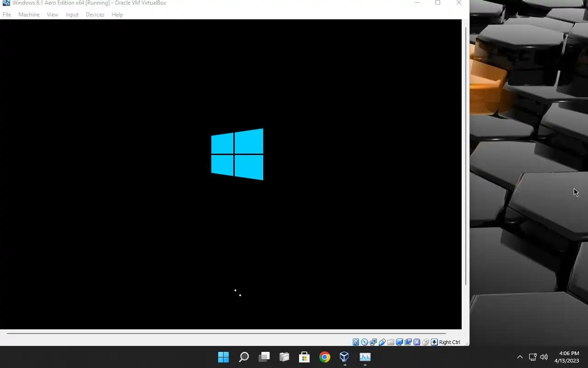This screenshot has height=368, width=588.
Task: Click the recording status icon
Action: click(408, 342)
